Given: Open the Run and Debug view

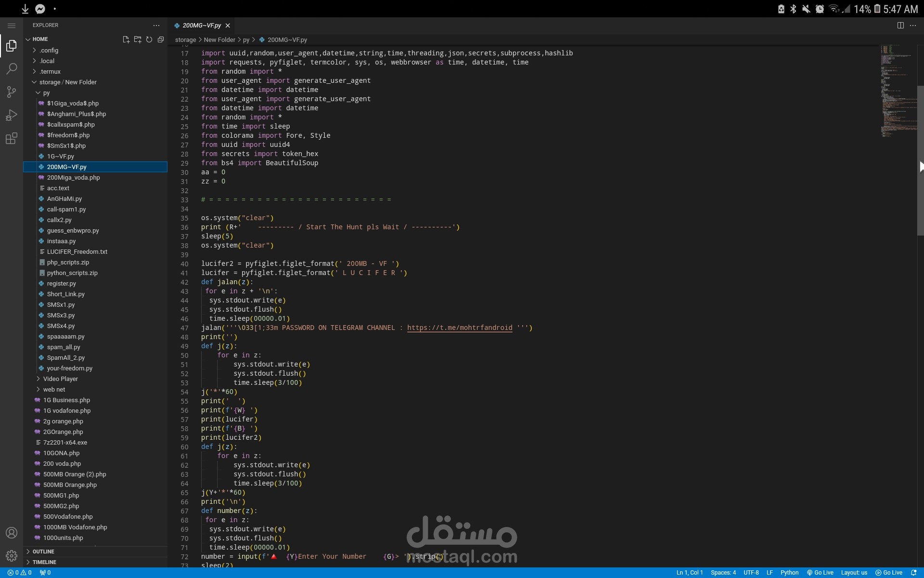Looking at the screenshot, I should (x=12, y=115).
